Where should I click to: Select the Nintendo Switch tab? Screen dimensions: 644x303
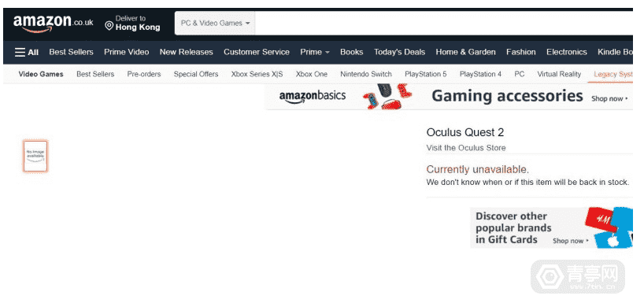[x=366, y=74]
